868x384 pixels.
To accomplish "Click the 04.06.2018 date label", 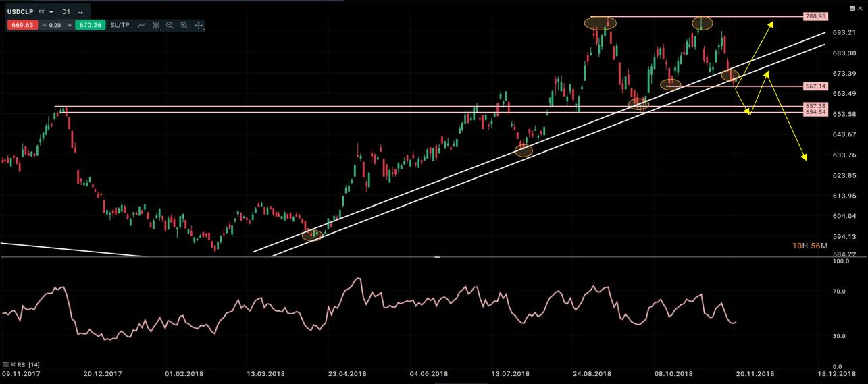I will coord(428,373).
